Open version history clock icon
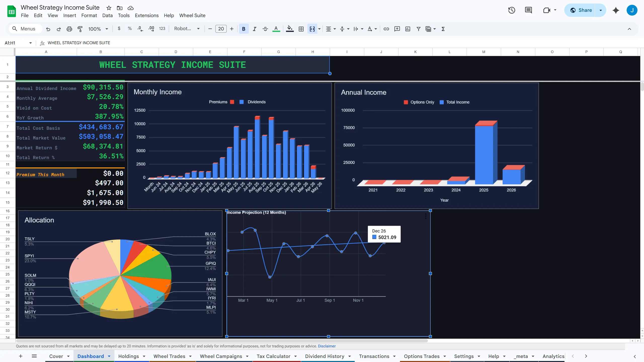Image resolution: width=644 pixels, height=362 pixels. click(x=512, y=10)
